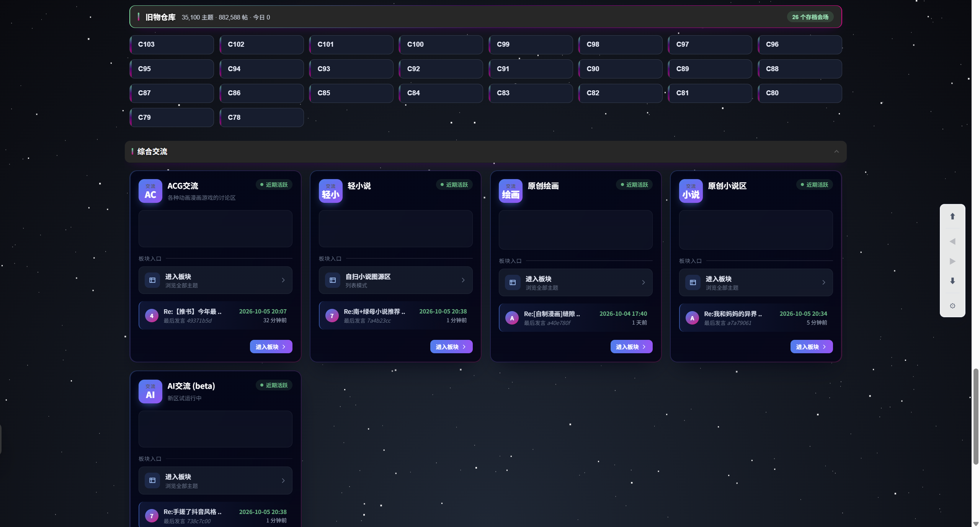Click the avatar 4 in ACG交流 last post

tap(152, 316)
